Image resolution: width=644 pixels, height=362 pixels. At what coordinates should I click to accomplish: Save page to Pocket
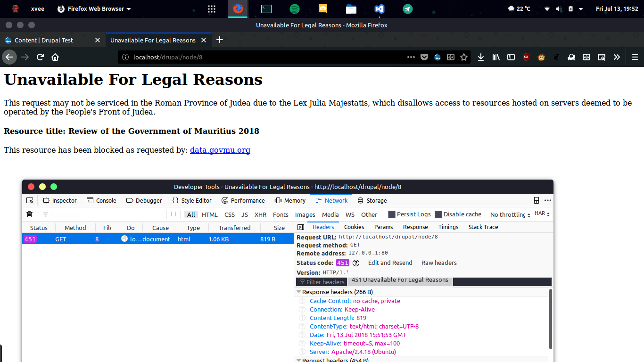click(424, 57)
